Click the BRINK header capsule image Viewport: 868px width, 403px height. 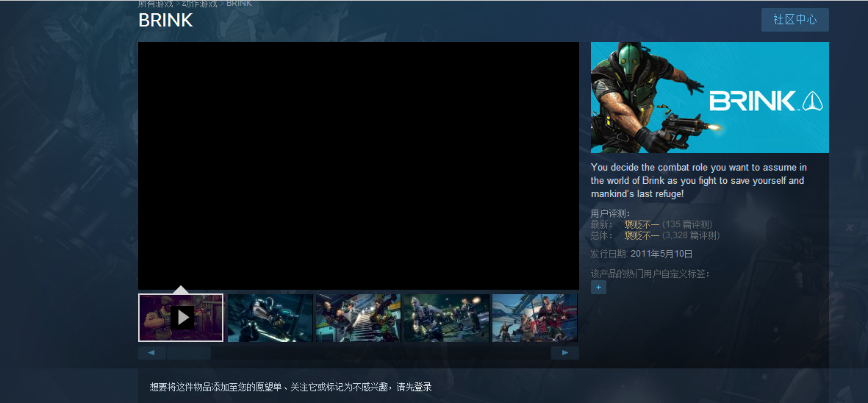point(710,97)
